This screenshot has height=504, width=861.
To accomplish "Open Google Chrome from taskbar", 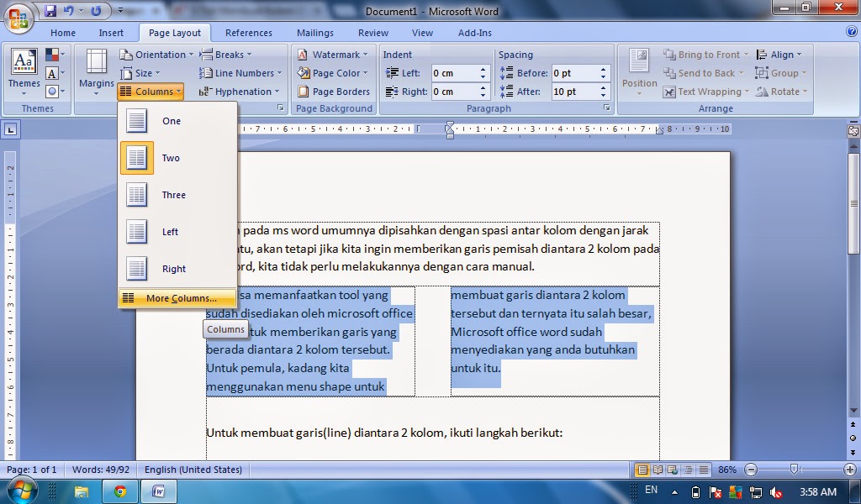I will point(119,491).
